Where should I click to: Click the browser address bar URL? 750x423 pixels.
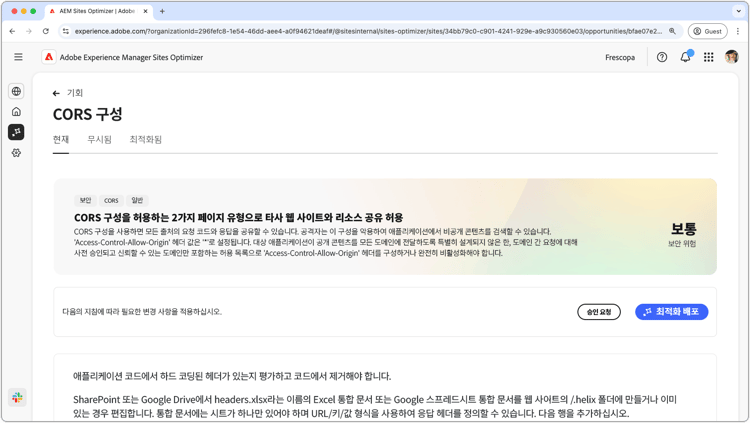pos(368,31)
